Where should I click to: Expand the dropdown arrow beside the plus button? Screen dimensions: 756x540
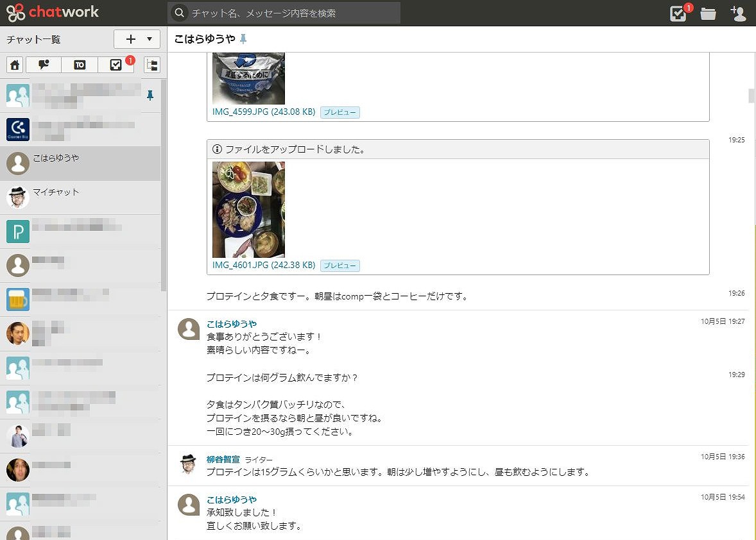tap(150, 39)
